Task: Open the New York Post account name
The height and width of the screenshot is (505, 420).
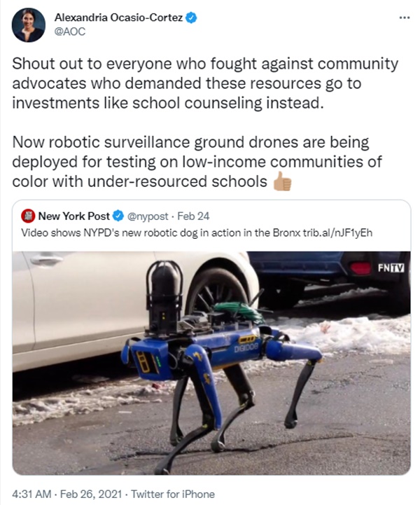Action: (74, 216)
